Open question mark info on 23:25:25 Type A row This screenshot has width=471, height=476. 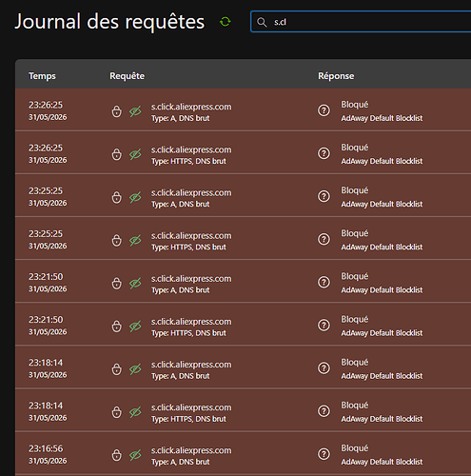click(x=324, y=196)
